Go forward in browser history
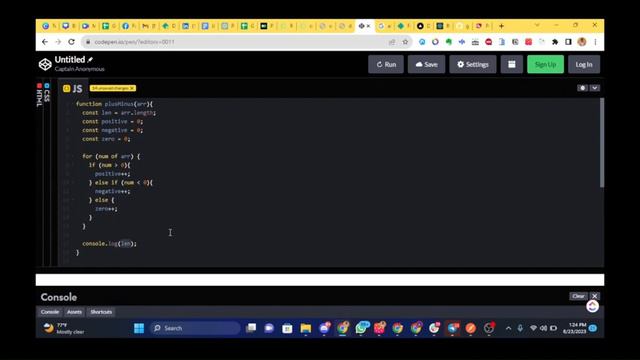640x360 pixels. (x=58, y=42)
